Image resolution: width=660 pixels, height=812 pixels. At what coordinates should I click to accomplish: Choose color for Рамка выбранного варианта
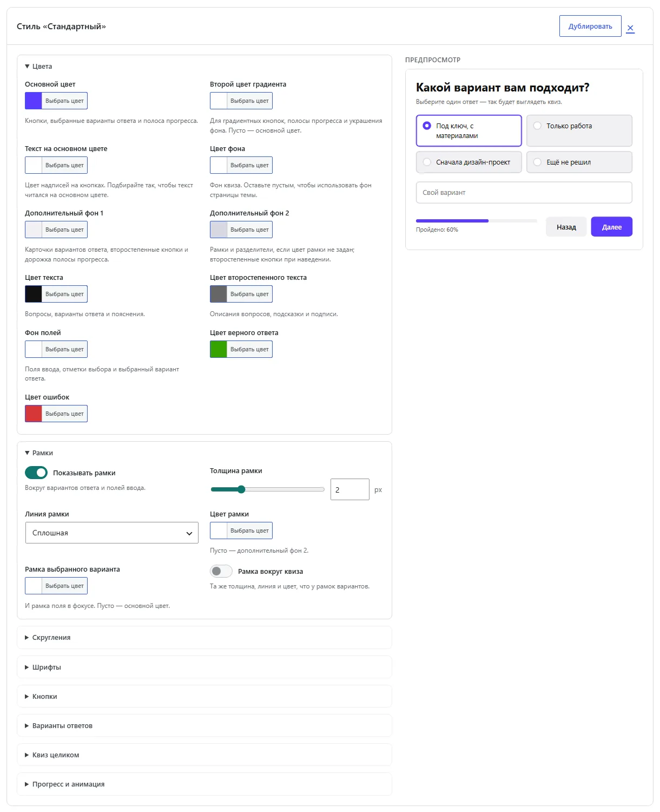point(56,586)
